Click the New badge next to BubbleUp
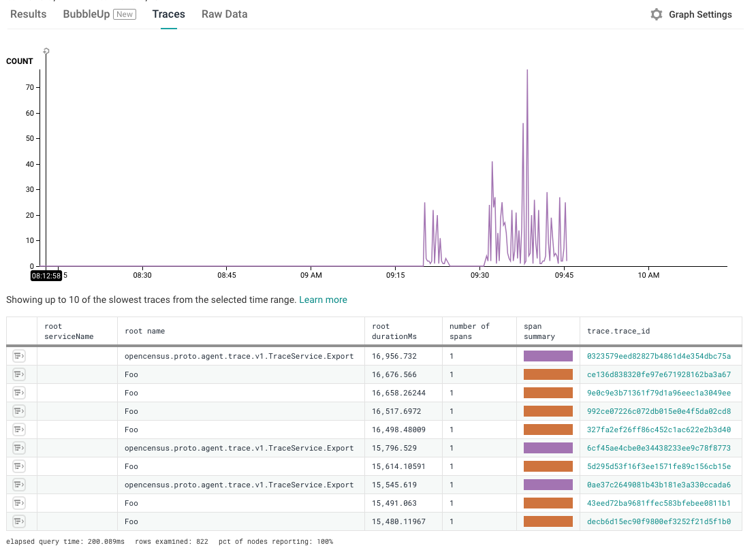The image size is (756, 550). click(125, 14)
